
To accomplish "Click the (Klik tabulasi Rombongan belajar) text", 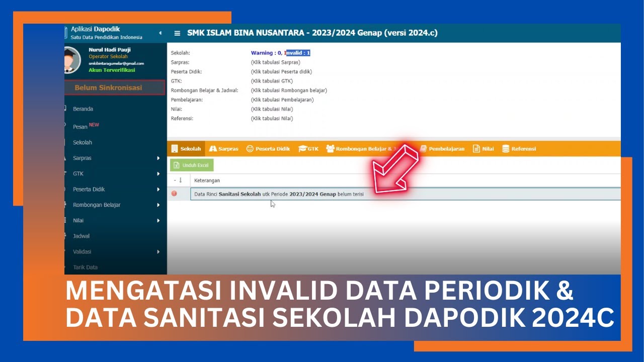I will pos(289,90).
